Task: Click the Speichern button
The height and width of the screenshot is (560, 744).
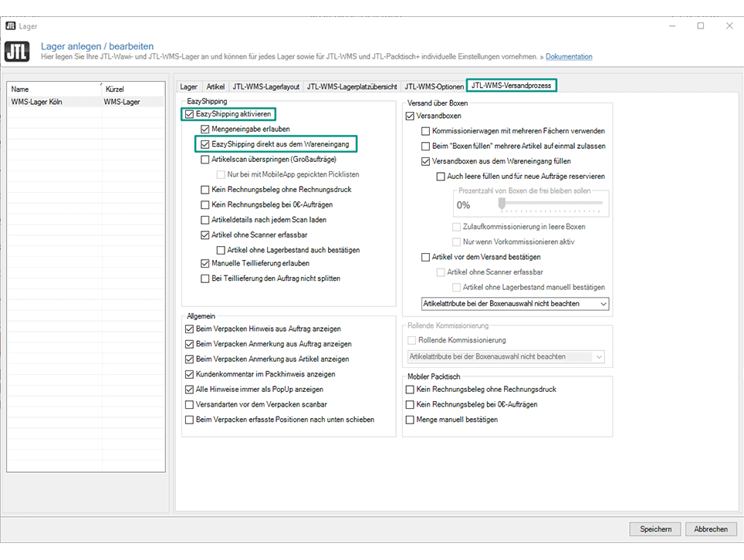Action: click(655, 529)
